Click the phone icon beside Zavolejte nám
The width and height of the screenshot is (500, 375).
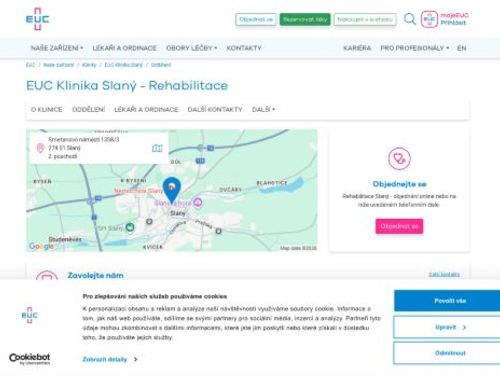coord(47,276)
